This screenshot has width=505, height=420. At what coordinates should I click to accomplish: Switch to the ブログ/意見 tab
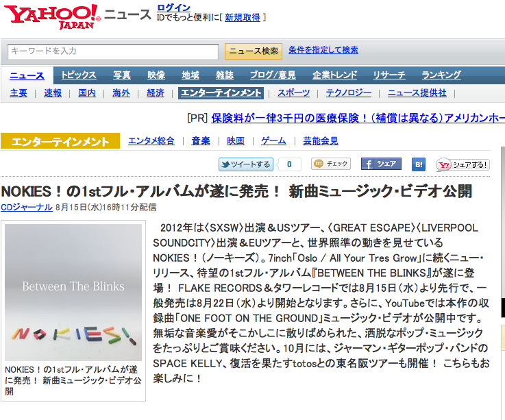pyautogui.click(x=273, y=75)
